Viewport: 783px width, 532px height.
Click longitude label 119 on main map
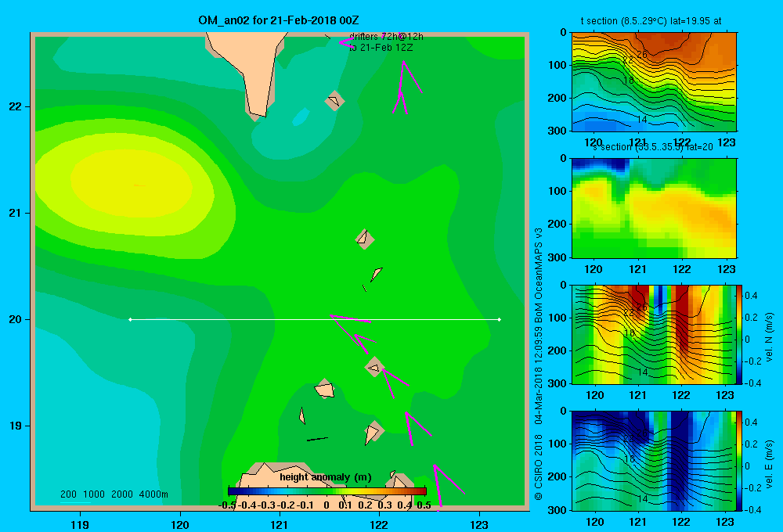pos(80,524)
